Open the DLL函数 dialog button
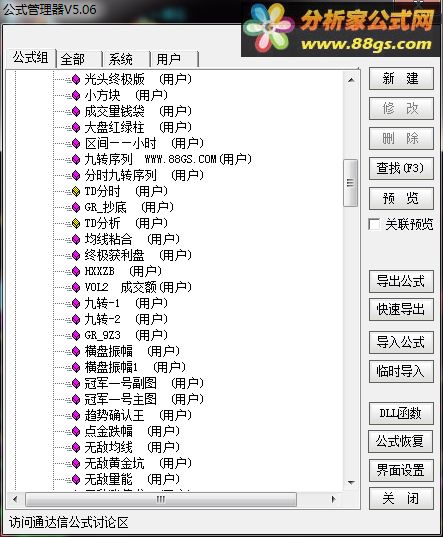 (x=401, y=414)
